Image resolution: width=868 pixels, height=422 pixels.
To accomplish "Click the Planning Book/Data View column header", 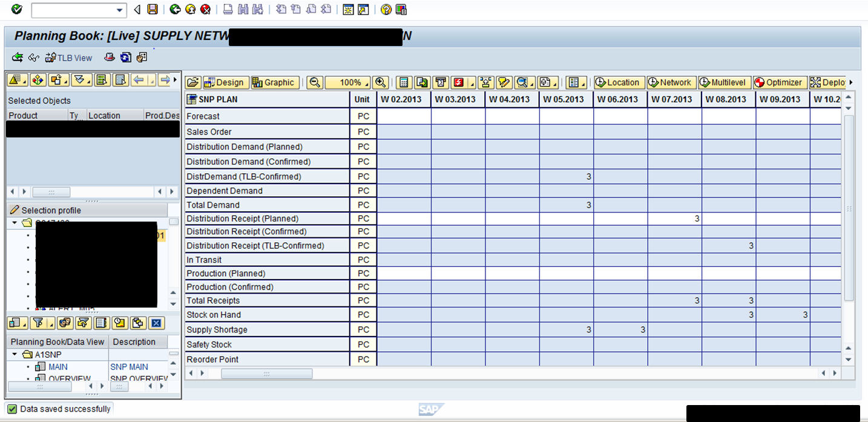I will click(58, 341).
